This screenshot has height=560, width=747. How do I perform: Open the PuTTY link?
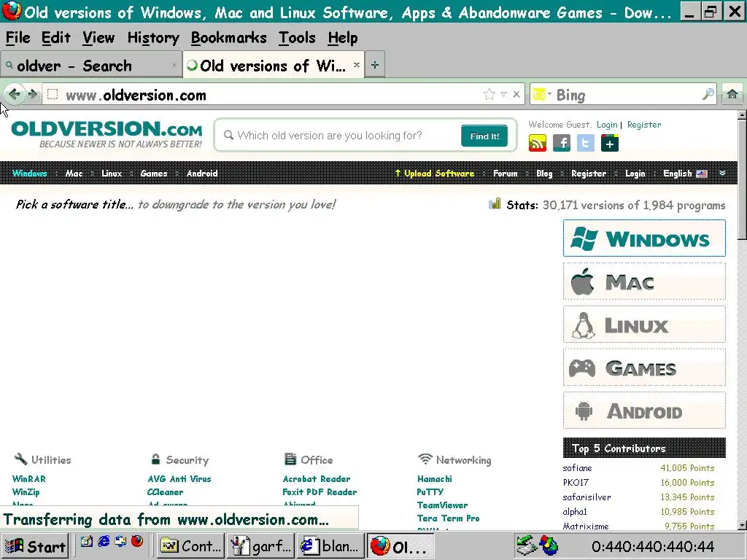coord(430,492)
